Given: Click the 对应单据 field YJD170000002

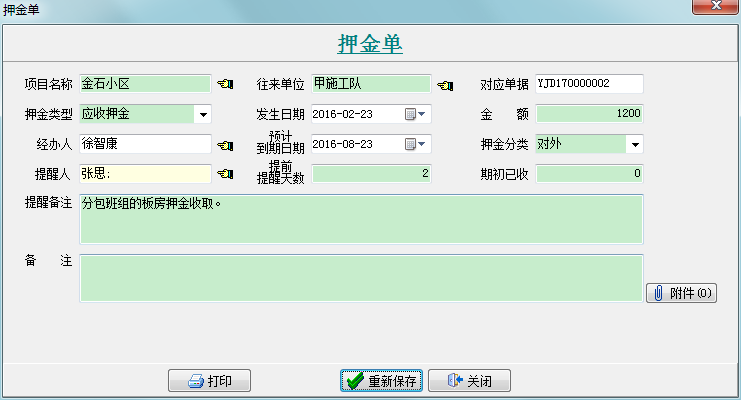Looking at the screenshot, I should pos(589,84).
